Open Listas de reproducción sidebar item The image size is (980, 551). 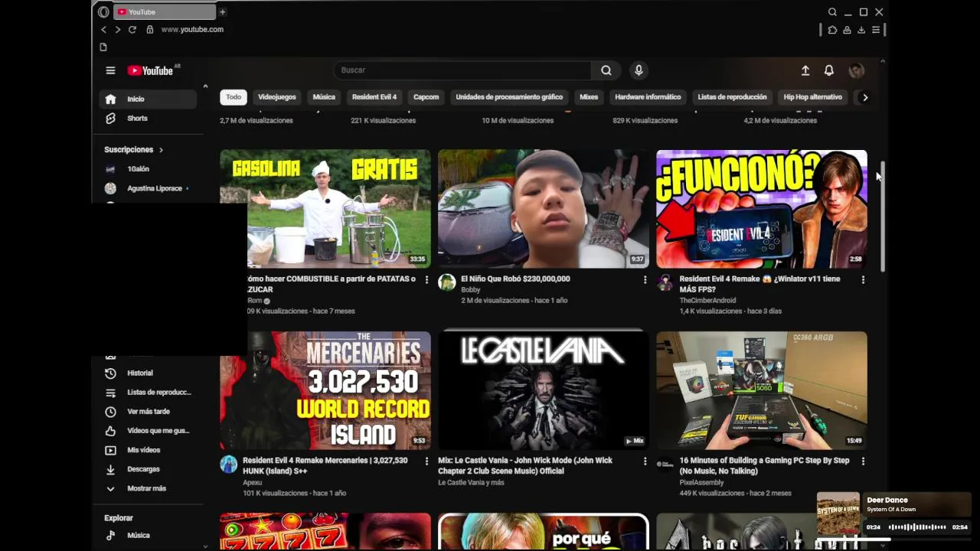[x=148, y=393]
